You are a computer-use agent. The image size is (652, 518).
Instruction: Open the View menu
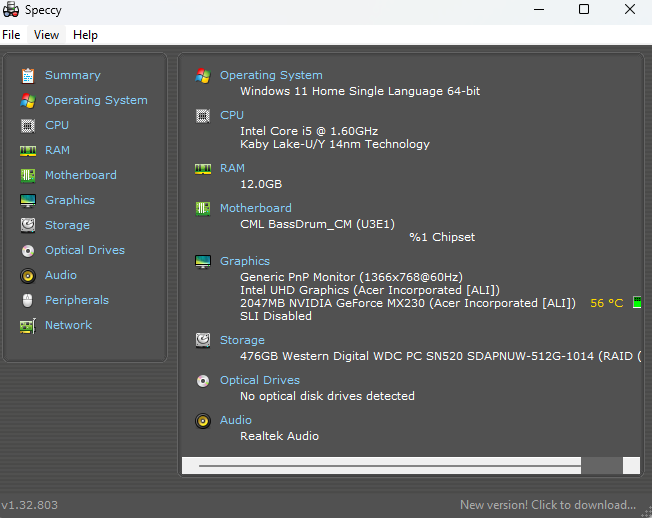(x=47, y=35)
